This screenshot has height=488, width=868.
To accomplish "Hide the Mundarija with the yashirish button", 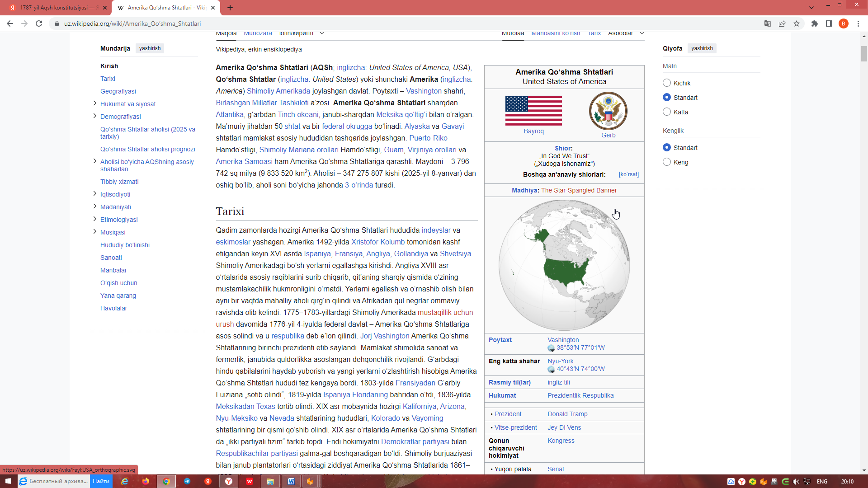I will (150, 48).
